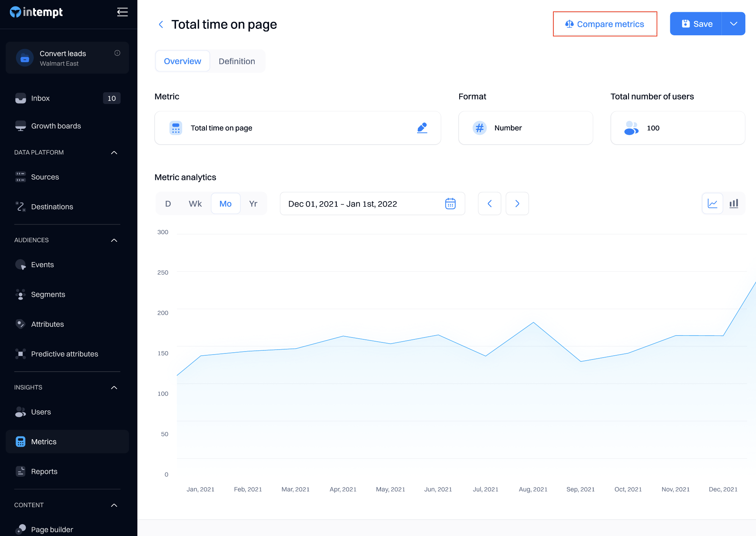Screen dimensions: 756x536
Task: Click the Compare metrics button
Action: 605,24
